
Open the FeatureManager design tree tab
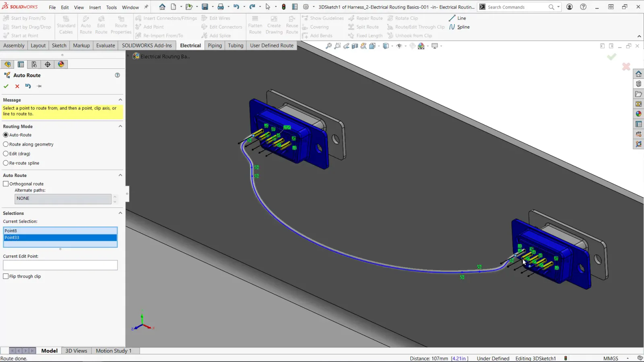pos(7,64)
